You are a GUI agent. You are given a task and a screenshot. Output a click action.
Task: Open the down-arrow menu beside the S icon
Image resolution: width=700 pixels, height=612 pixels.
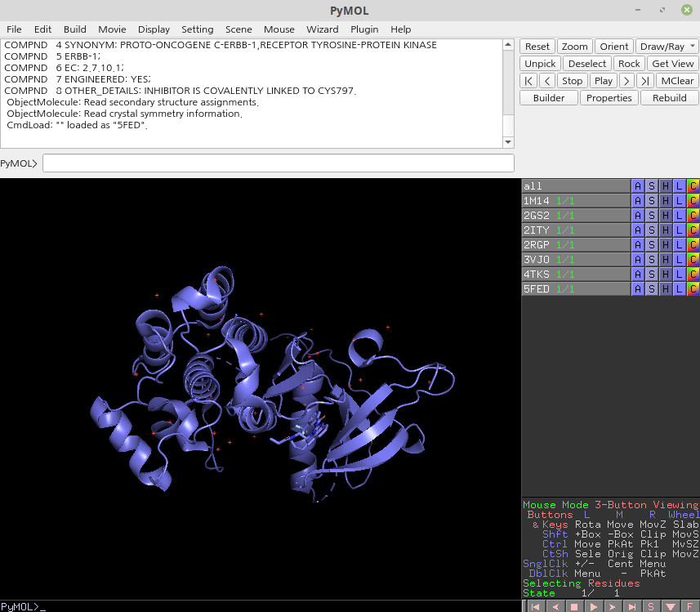(671, 606)
